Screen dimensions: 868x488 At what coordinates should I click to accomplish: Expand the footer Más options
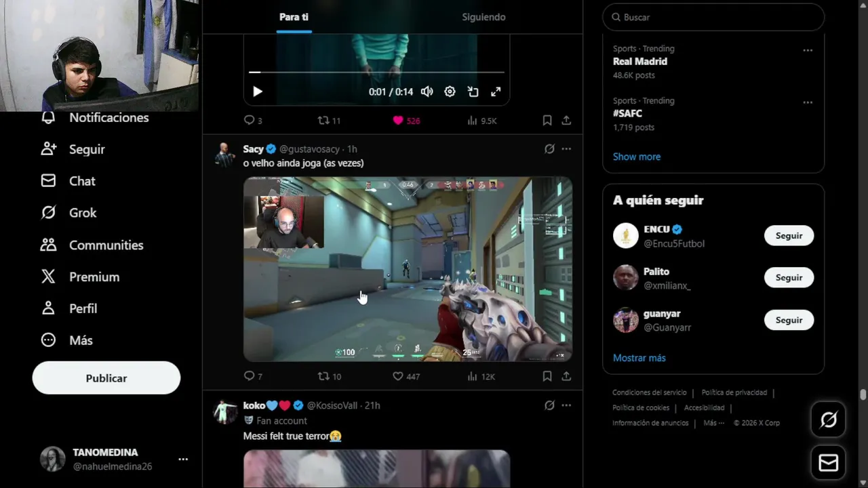[x=713, y=423]
